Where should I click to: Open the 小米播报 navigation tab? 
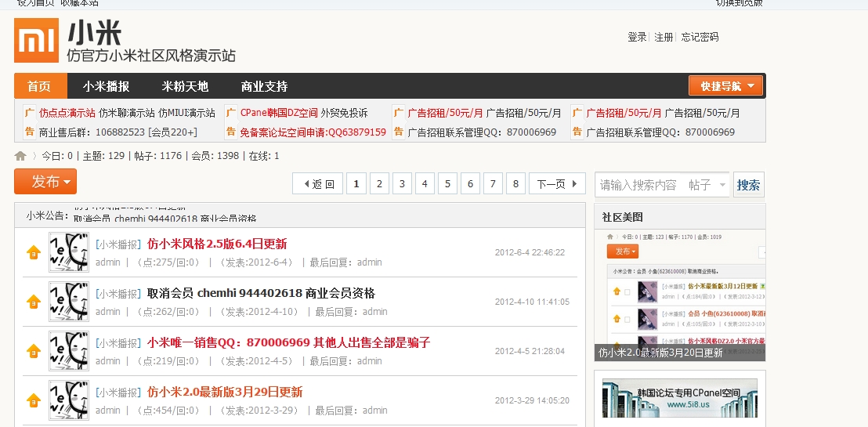[107, 86]
